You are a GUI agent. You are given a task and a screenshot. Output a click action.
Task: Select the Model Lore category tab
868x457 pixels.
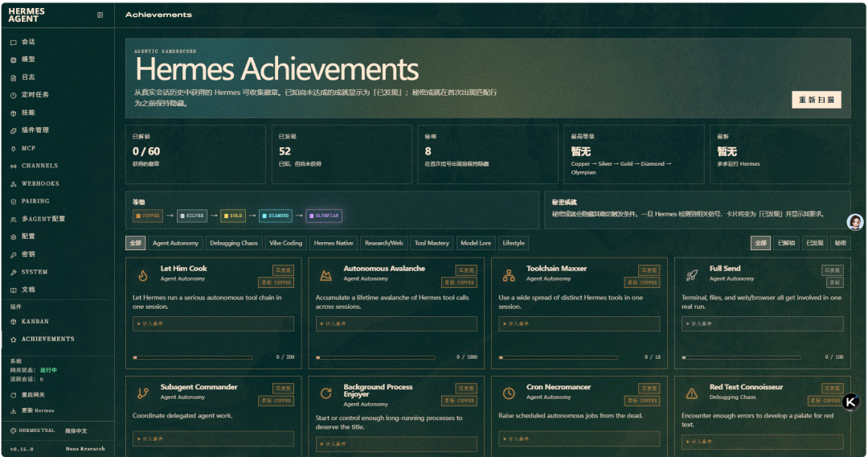coord(476,243)
